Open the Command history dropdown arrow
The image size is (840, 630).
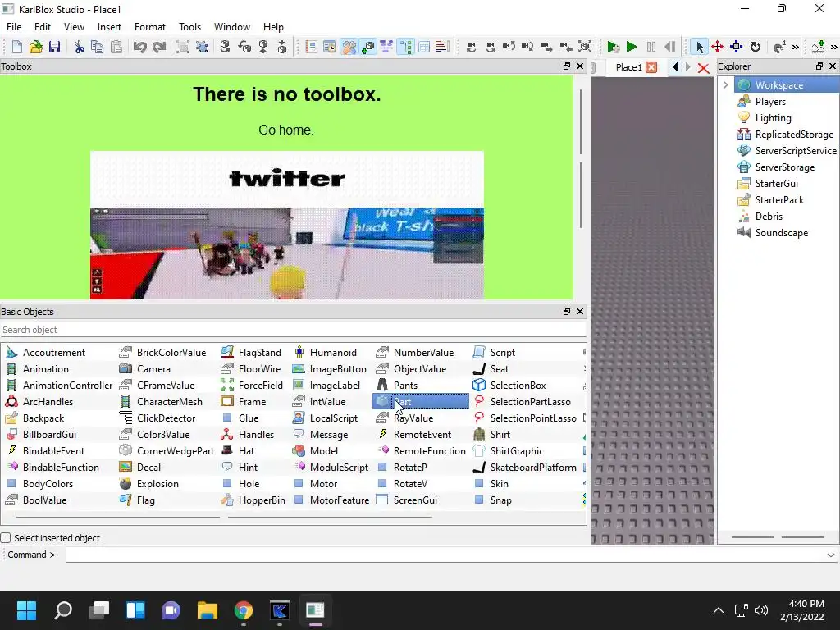click(831, 555)
